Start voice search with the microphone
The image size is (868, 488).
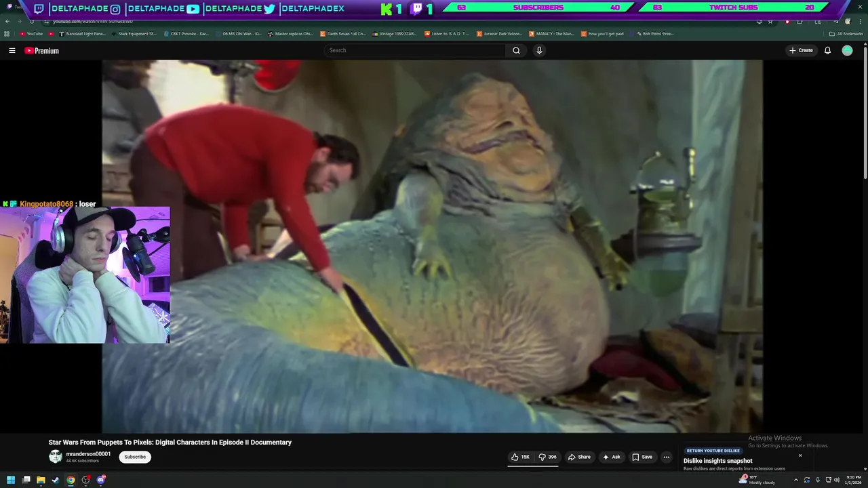click(539, 50)
